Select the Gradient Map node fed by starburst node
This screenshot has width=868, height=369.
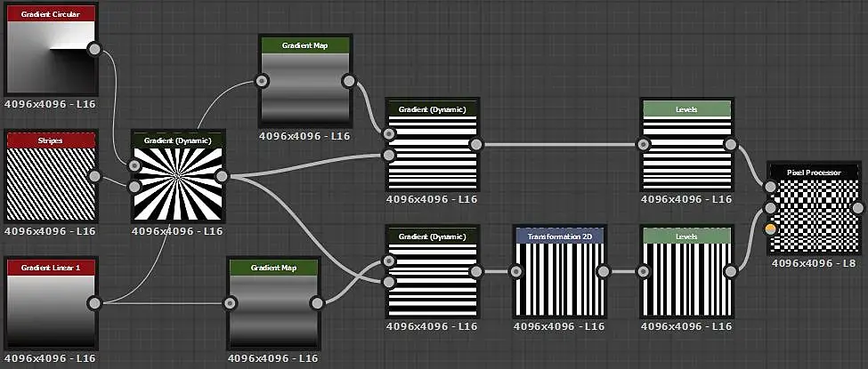coord(305,81)
